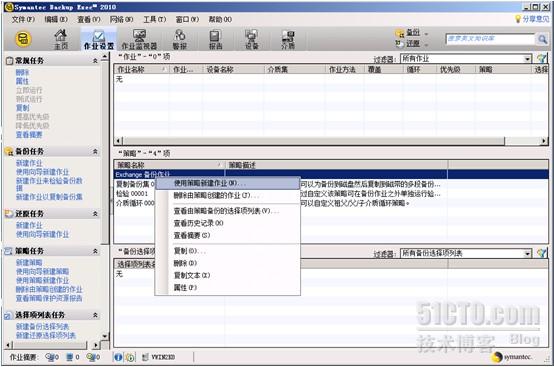Select the Exchange 备份作业 policy row
The height and width of the screenshot is (367, 554).
click(x=331, y=174)
